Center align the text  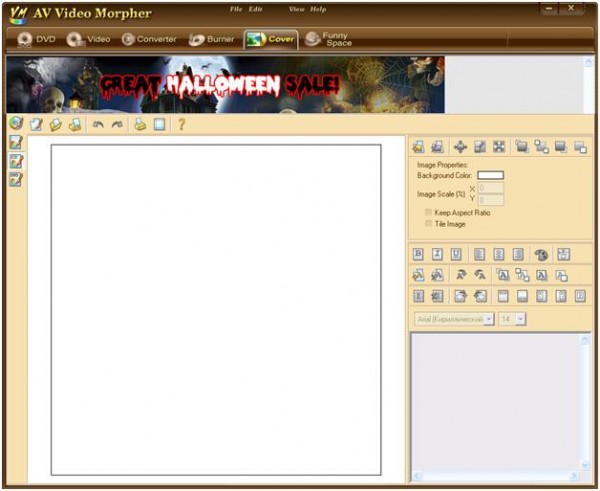pyautogui.click(x=498, y=254)
